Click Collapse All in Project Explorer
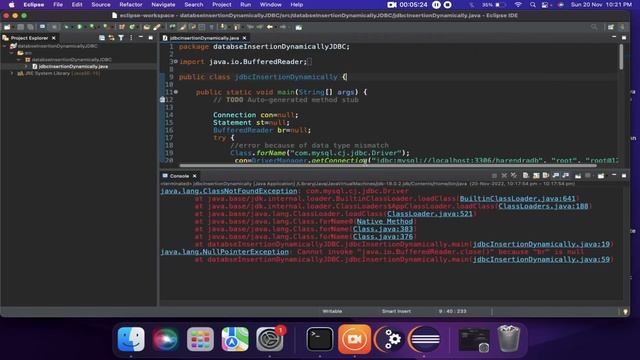640x360 pixels. [102, 38]
